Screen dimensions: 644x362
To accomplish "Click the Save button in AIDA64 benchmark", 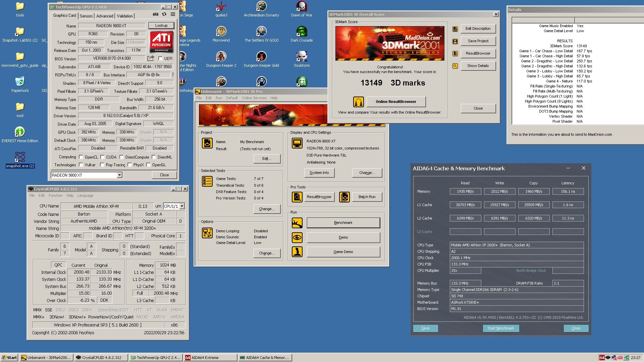I will pos(425,328).
